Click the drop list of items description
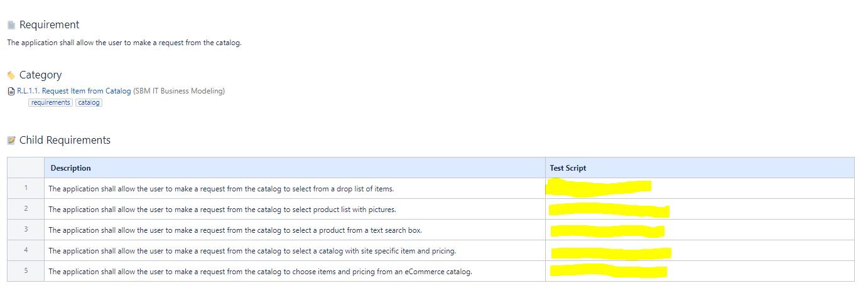 point(221,189)
